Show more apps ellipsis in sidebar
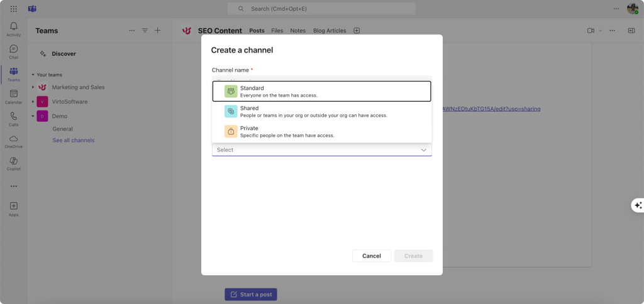 14,187
